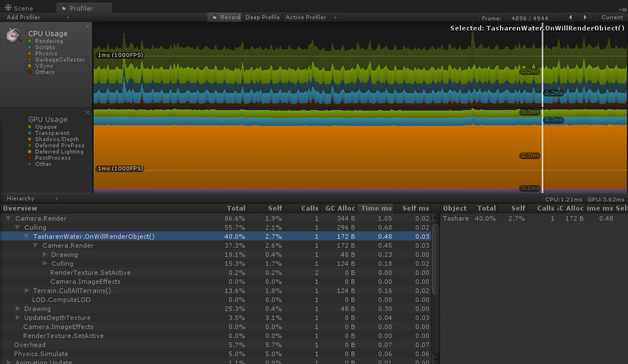This screenshot has width=628, height=364.
Task: Open the Active Profiler dropdown
Action: point(311,17)
